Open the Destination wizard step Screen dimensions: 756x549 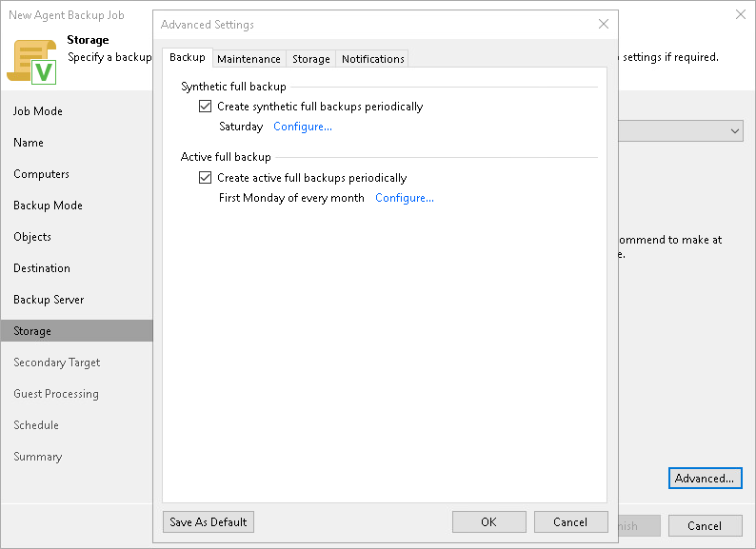click(42, 268)
